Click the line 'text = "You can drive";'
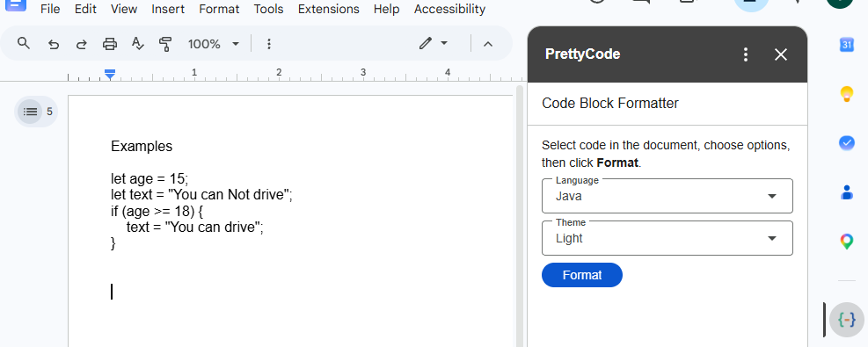868x347 pixels. pos(195,228)
